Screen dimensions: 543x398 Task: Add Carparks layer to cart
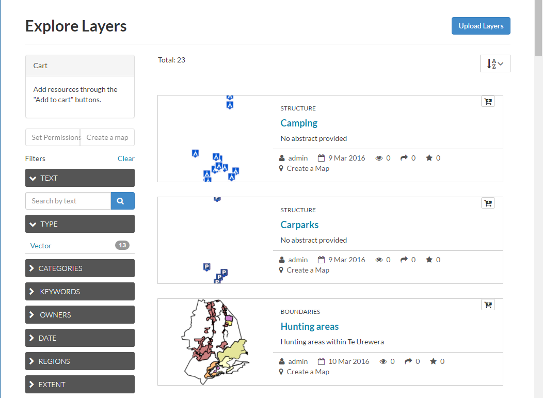click(x=488, y=203)
